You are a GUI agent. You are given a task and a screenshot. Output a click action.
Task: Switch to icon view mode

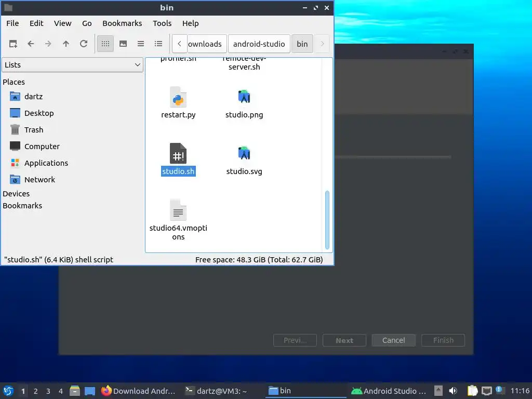pos(105,44)
